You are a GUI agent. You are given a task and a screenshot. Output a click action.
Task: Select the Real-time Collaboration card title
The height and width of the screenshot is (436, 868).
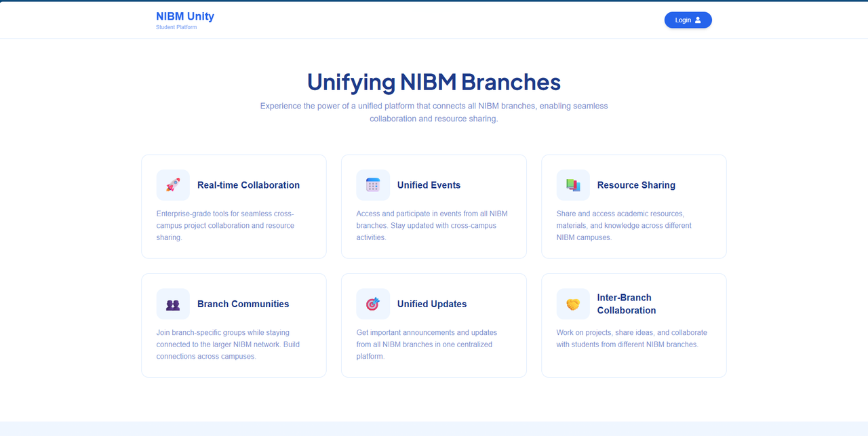[x=248, y=185]
